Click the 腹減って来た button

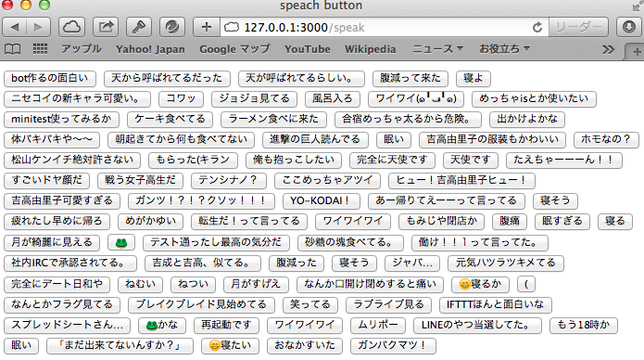click(x=410, y=79)
